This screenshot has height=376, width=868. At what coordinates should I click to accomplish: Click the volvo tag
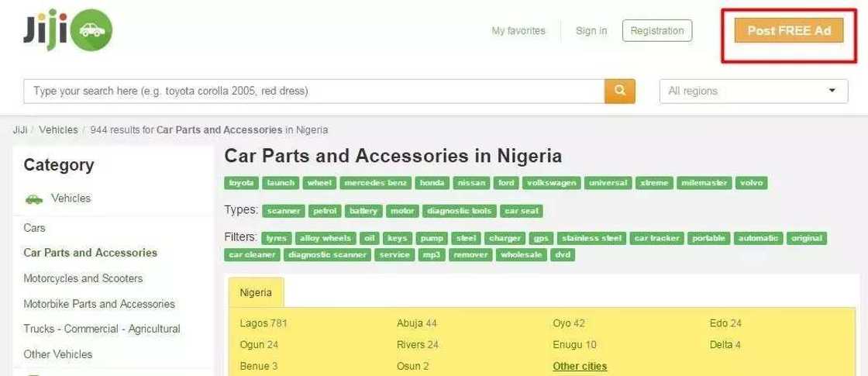pos(751,183)
